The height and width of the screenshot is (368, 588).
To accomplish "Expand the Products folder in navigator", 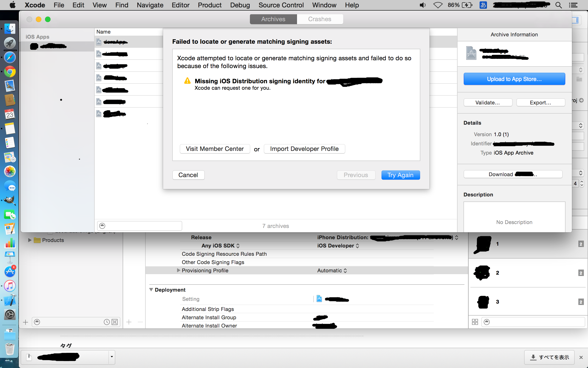I will [30, 240].
